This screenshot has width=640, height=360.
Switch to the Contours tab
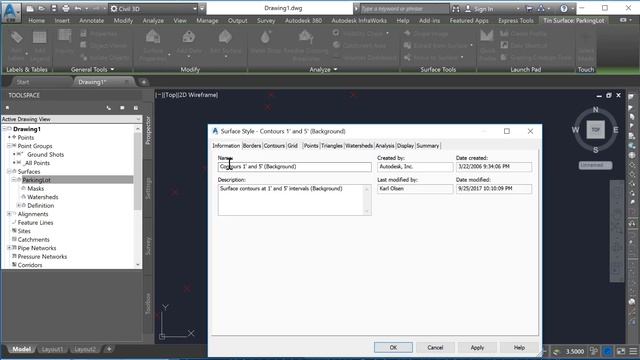pyautogui.click(x=274, y=146)
